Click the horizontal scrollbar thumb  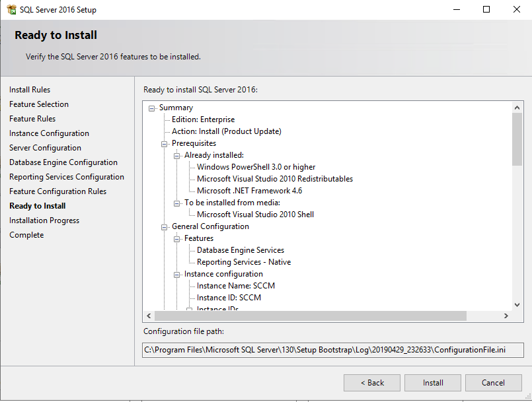311,316
